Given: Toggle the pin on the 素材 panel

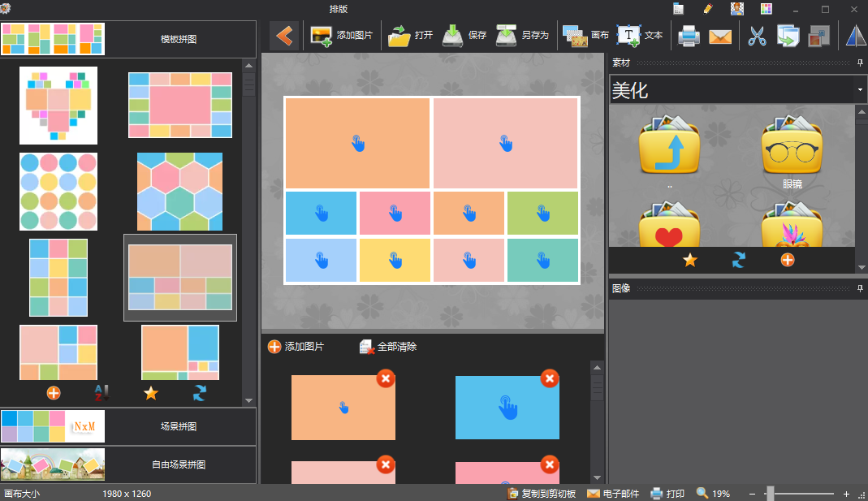Looking at the screenshot, I should (860, 63).
